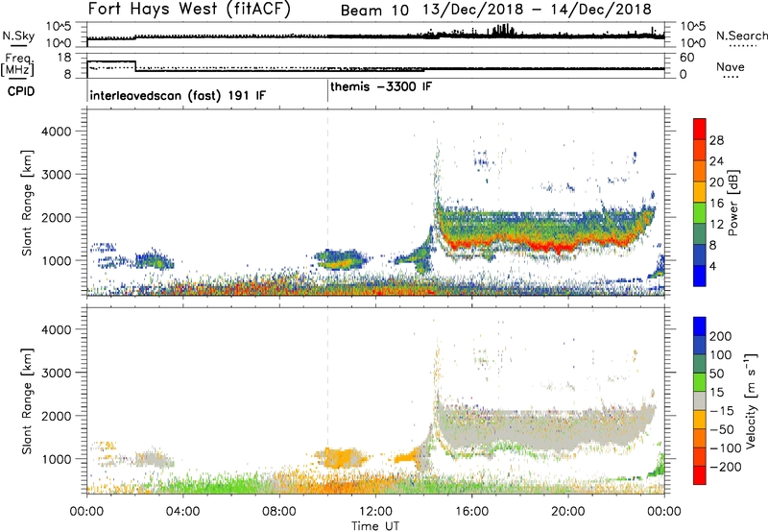Viewport: 768px width, 532px height.
Task: Select the yellow-orange 16–20 dB Power colorbar segment
Action: [x=700, y=191]
